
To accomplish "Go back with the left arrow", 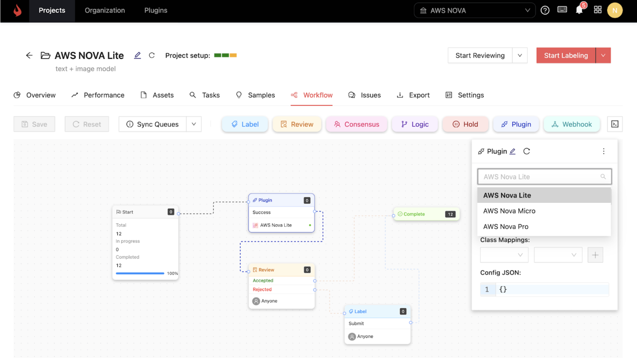I will coord(29,55).
